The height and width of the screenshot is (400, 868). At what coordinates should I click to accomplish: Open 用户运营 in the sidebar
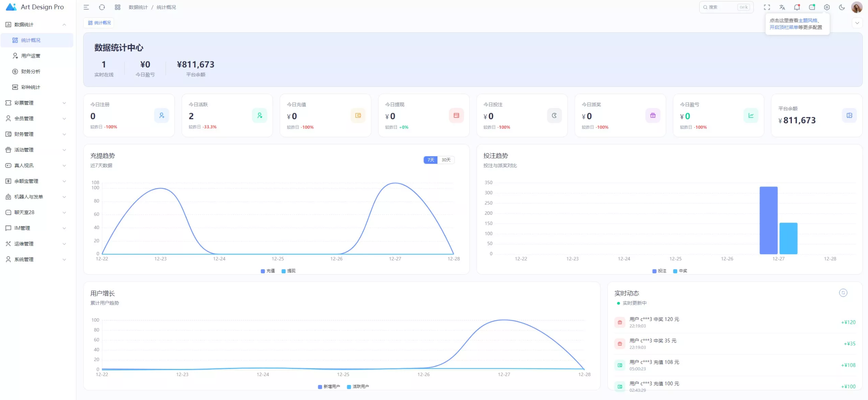pos(31,56)
